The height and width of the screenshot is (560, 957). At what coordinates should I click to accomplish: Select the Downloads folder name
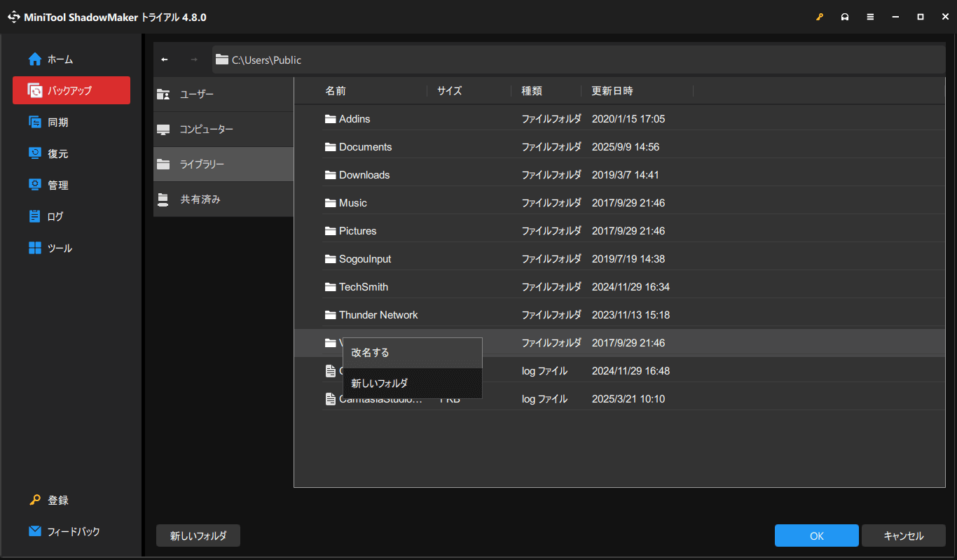[x=364, y=175]
